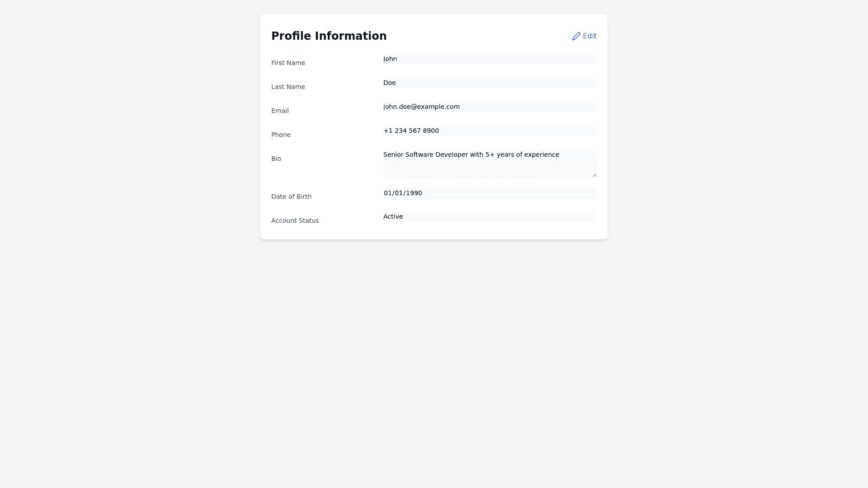This screenshot has height=488, width=868.
Task: Select the Last Name field containing Doe
Action: 490,83
